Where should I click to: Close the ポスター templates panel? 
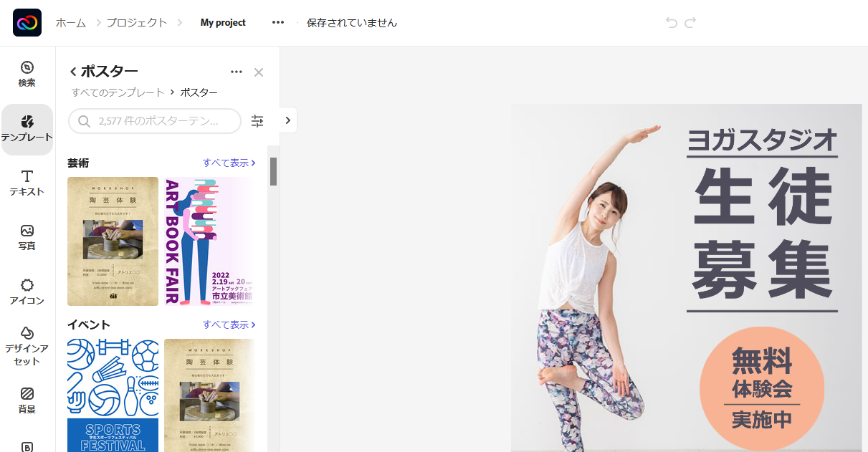[x=259, y=72]
